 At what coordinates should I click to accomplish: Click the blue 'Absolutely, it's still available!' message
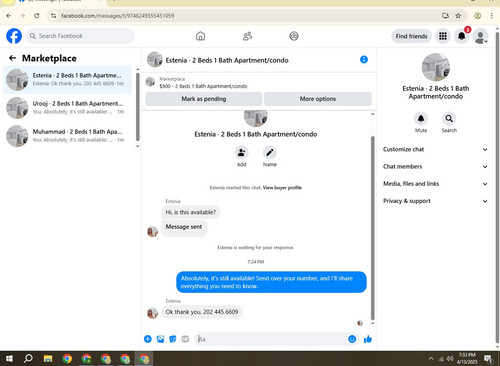click(271, 282)
